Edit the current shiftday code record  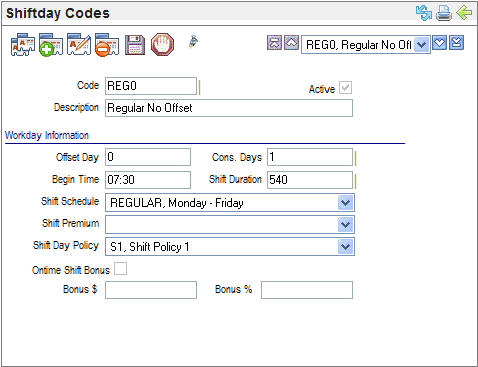[x=79, y=44]
